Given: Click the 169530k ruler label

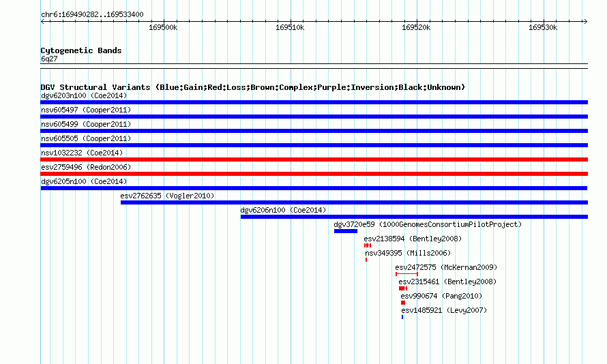Looking at the screenshot, I should pyautogui.click(x=543, y=27).
